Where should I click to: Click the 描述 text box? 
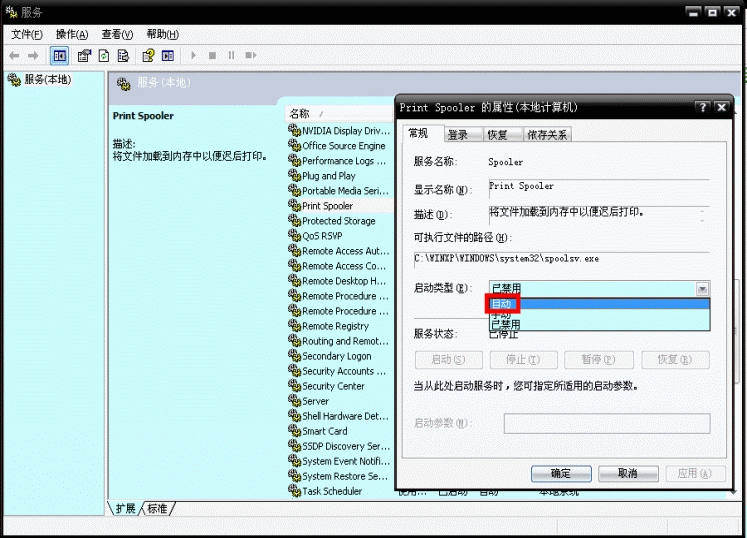click(599, 214)
